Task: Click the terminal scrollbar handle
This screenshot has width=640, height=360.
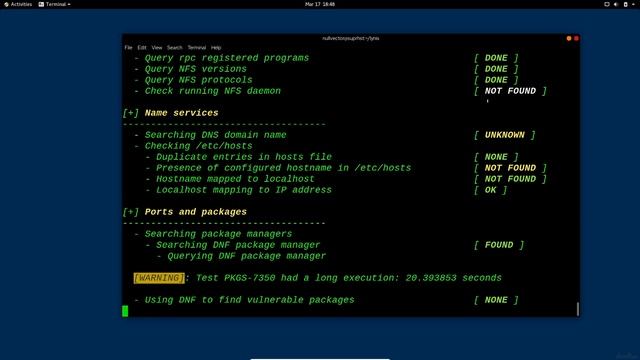Action: [578, 309]
